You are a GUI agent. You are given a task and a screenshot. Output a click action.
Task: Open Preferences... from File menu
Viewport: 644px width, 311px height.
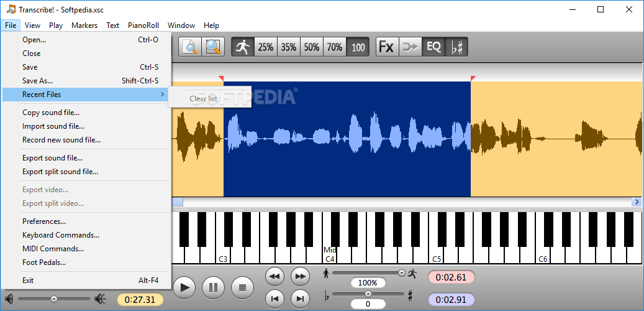pyautogui.click(x=86, y=221)
